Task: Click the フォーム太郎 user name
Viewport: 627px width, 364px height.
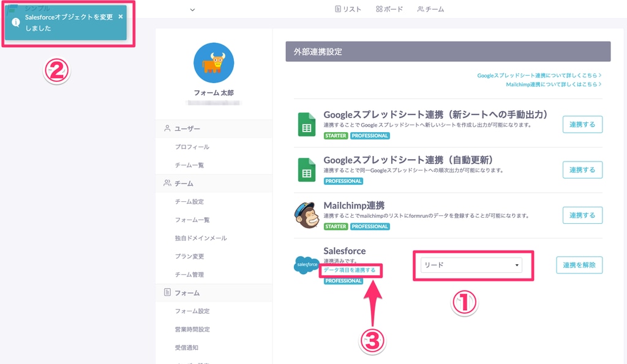Action: (214, 93)
